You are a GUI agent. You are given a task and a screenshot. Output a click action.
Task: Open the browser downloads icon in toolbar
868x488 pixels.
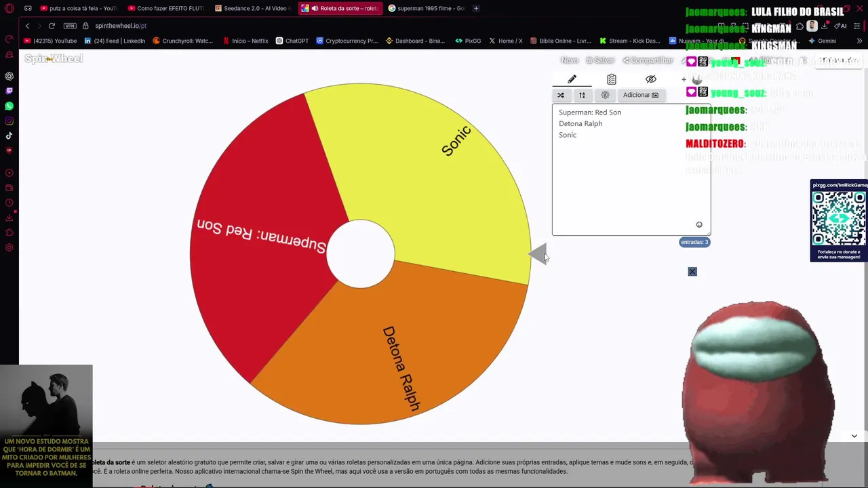tap(825, 26)
